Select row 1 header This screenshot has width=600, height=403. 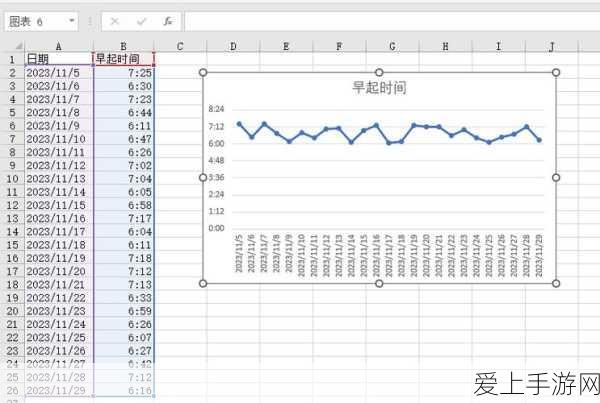(x=12, y=59)
